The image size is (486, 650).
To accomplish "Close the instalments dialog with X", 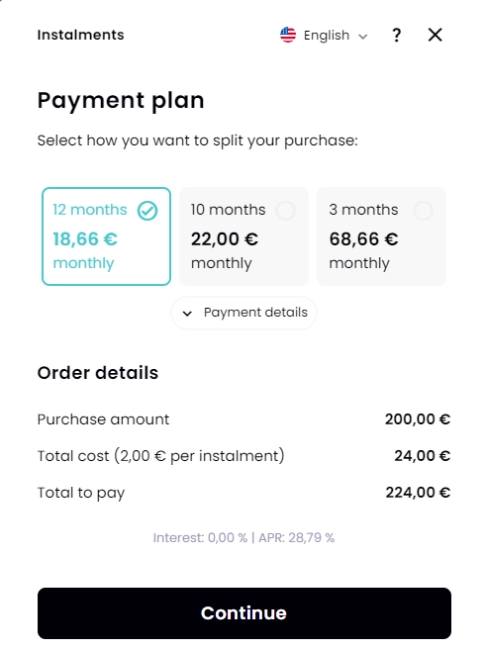I will pos(435,35).
